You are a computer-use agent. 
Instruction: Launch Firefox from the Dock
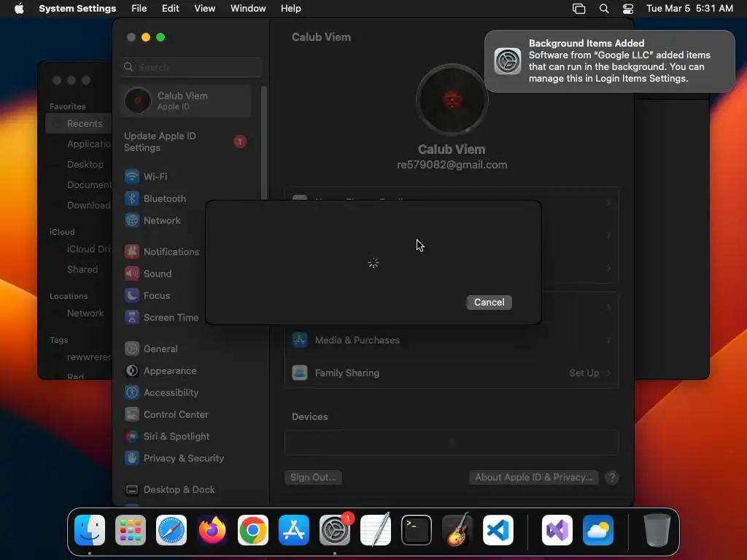[212, 530]
